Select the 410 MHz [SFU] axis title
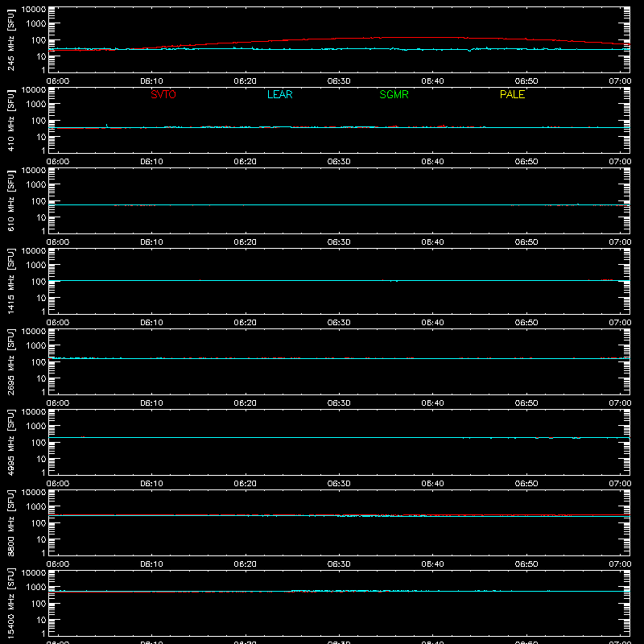 pyautogui.click(x=10, y=121)
